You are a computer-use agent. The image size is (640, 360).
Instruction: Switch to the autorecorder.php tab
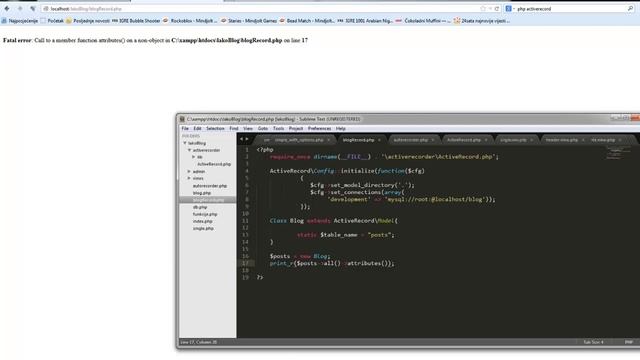coord(411,140)
